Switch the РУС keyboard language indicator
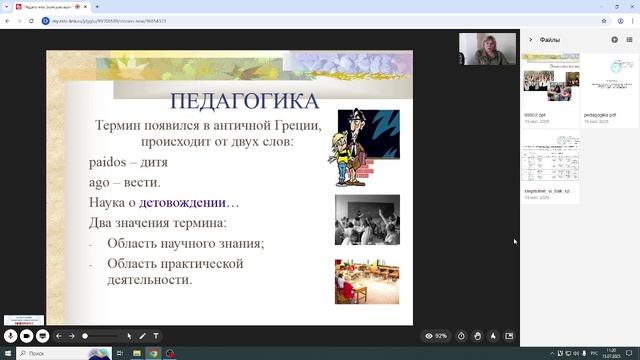640x360 pixels. [594, 353]
